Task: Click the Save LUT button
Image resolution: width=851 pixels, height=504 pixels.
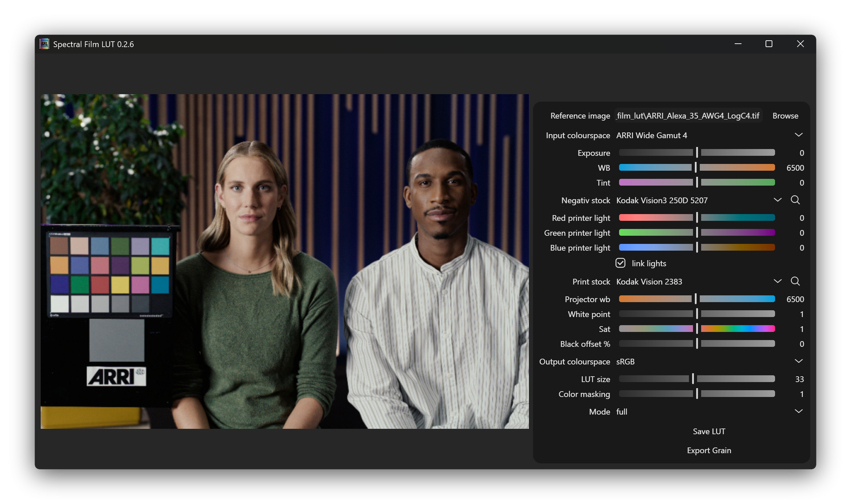Action: pyautogui.click(x=709, y=431)
